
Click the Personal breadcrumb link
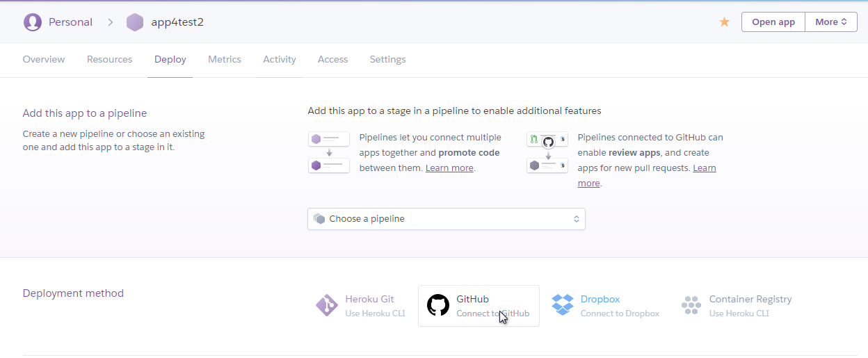(70, 22)
